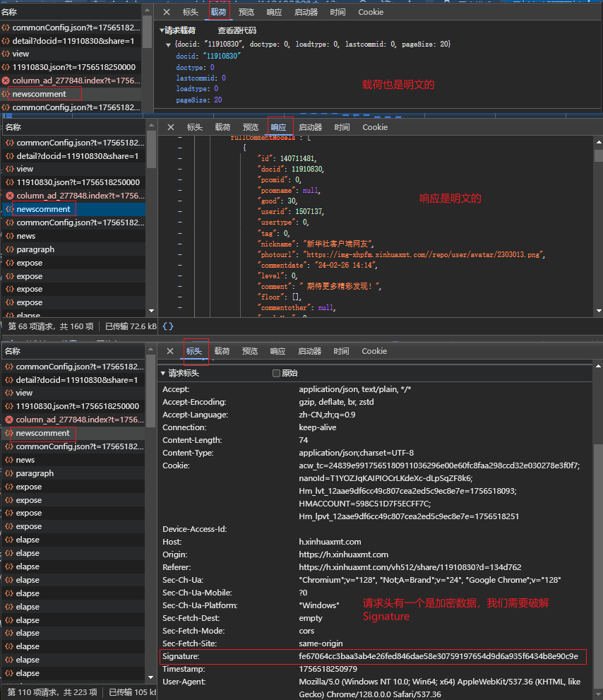Click the pretty-print braces icon in status bar
The height and width of the screenshot is (700, 603).
[x=168, y=326]
